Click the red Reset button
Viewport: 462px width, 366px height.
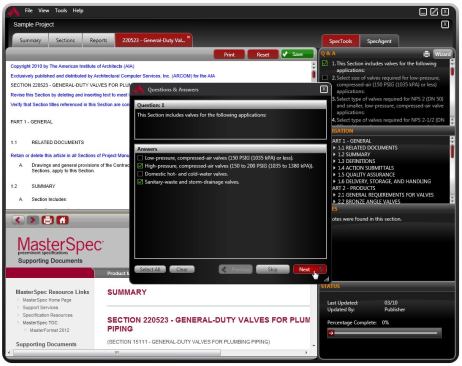coord(263,54)
